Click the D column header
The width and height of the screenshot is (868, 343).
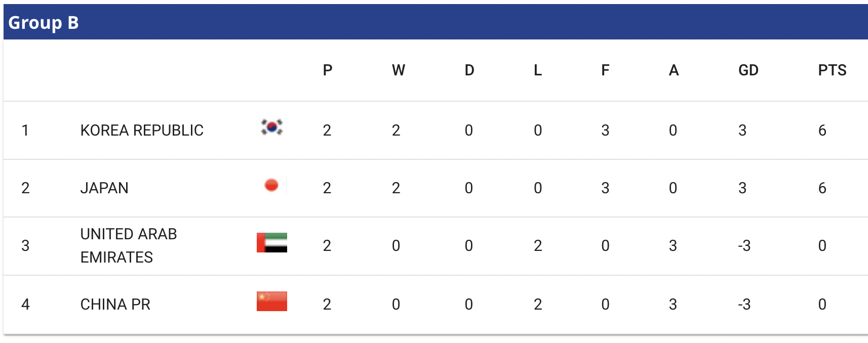point(469,70)
